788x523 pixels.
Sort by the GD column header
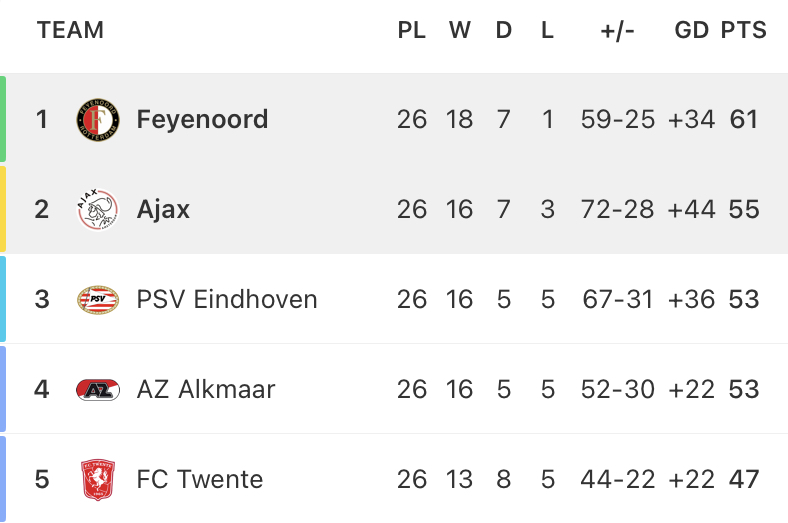(x=692, y=30)
